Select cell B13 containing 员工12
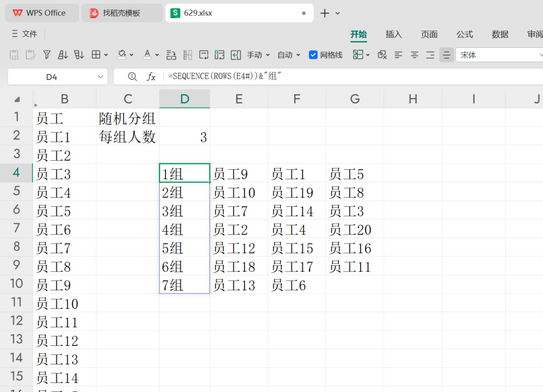The image size is (543, 392). pyautogui.click(x=64, y=340)
